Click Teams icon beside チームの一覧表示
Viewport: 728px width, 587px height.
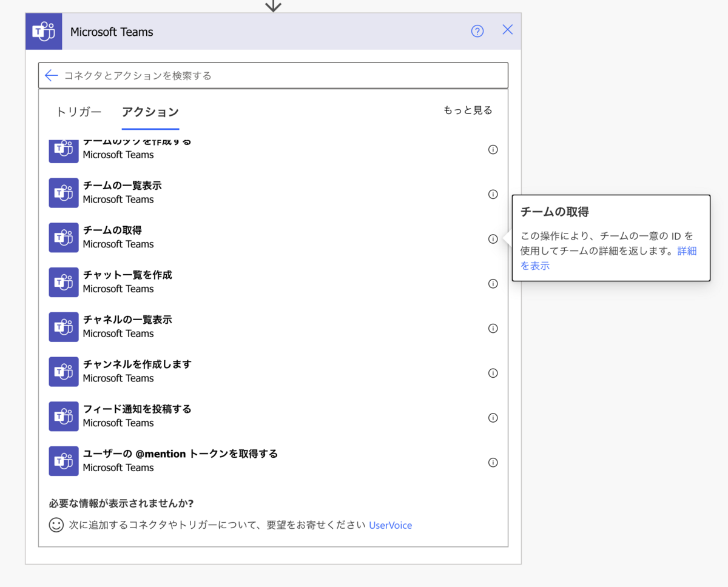pos(64,193)
